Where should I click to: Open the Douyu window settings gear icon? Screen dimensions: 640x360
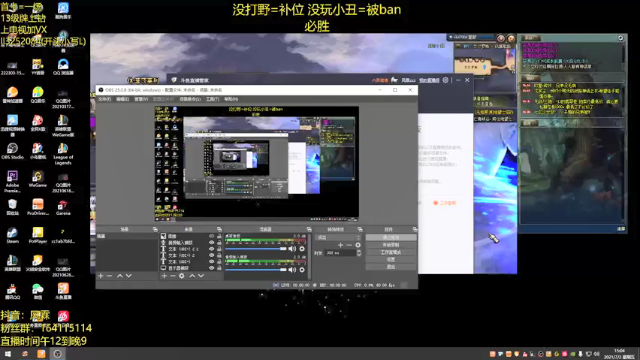[x=446, y=80]
